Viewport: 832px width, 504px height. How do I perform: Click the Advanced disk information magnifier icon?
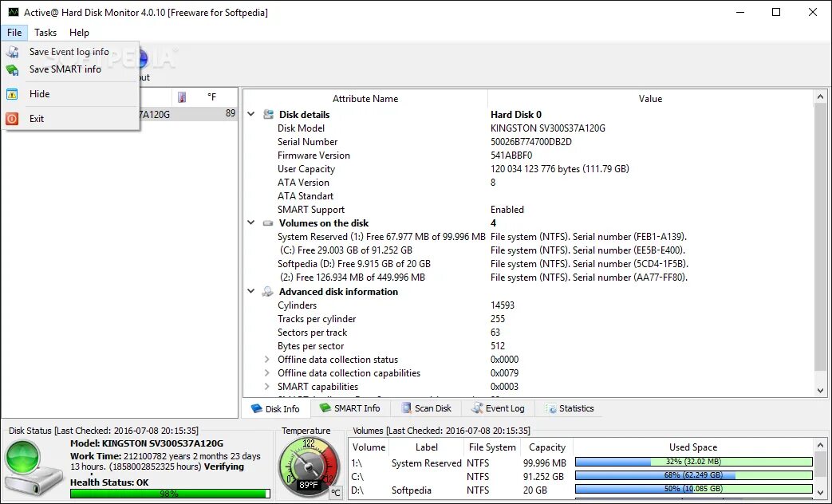pos(268,292)
